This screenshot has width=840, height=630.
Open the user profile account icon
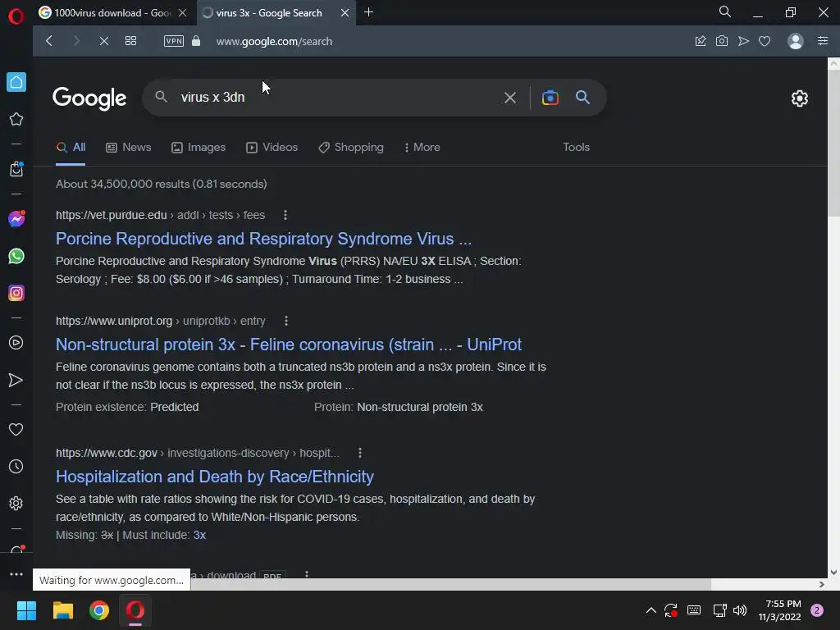pos(796,41)
